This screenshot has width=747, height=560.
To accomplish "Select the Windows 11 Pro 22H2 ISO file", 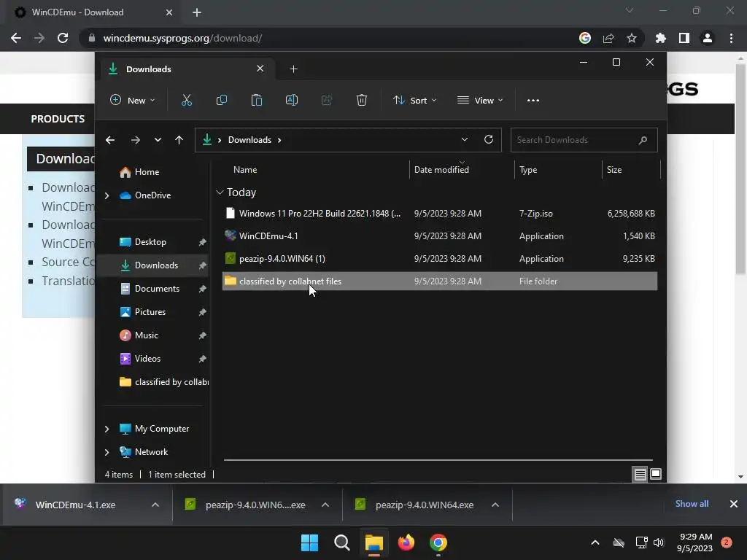I will coord(440,214).
